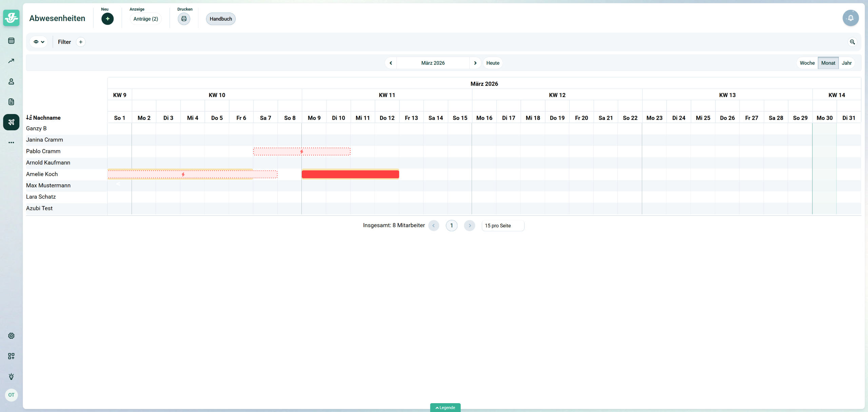868x412 pixels.
Task: Open the trend chart icon in sidebar
Action: 11,61
